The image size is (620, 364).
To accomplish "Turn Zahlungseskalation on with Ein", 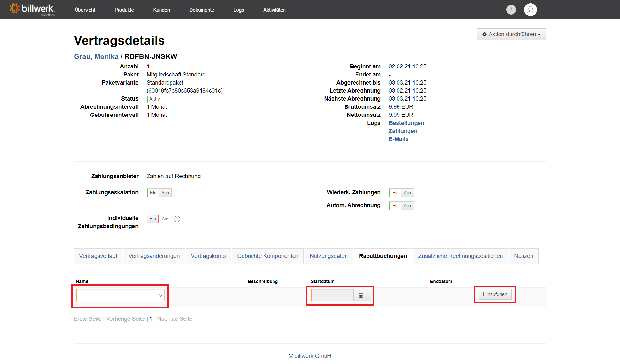I will coord(153,193).
